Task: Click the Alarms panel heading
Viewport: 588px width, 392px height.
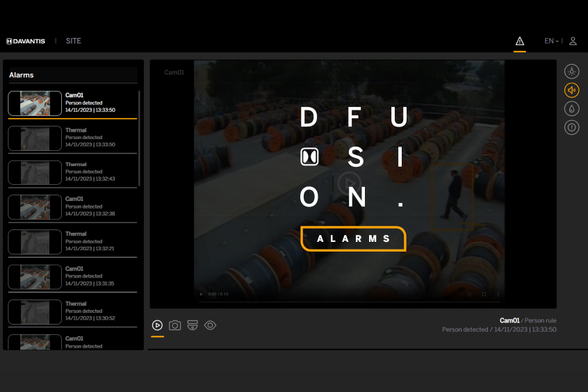Action: pyautogui.click(x=22, y=75)
